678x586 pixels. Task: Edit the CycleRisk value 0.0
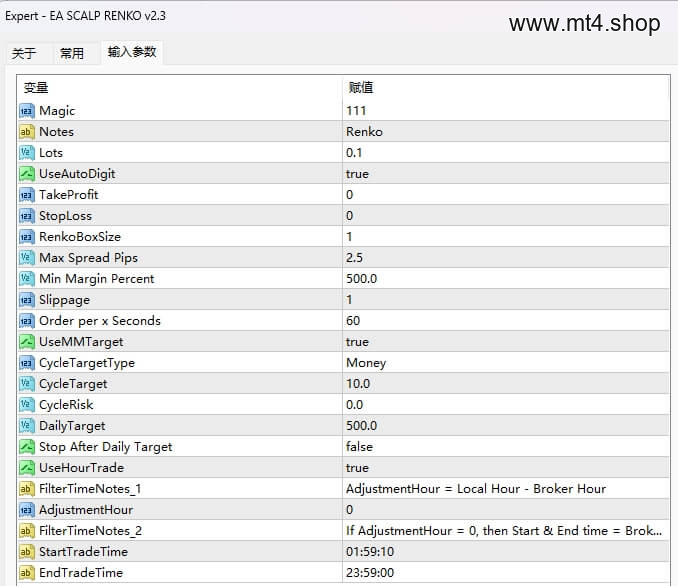point(506,405)
